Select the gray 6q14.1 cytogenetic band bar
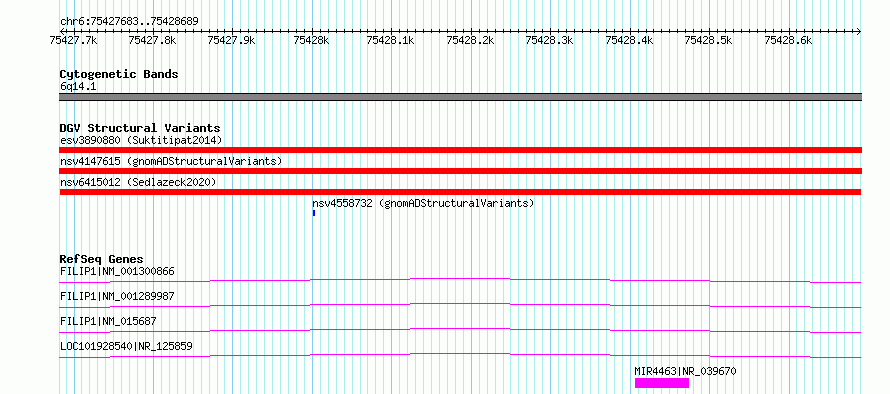The width and height of the screenshot is (890, 394). tap(460, 97)
